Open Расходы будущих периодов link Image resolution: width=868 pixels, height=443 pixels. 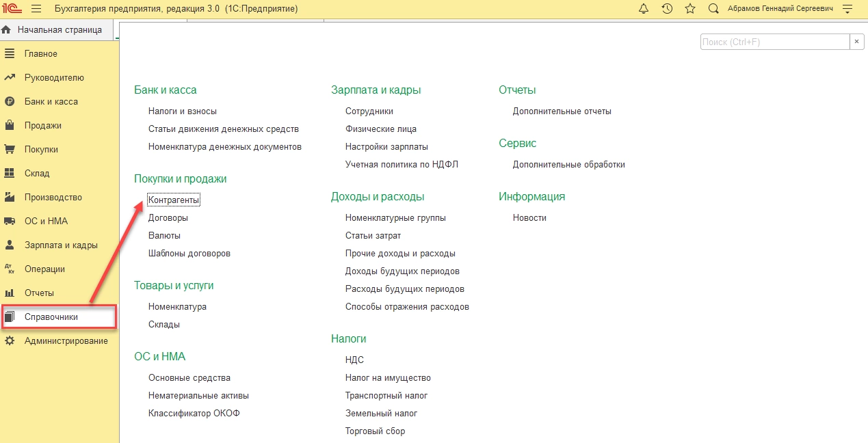405,289
